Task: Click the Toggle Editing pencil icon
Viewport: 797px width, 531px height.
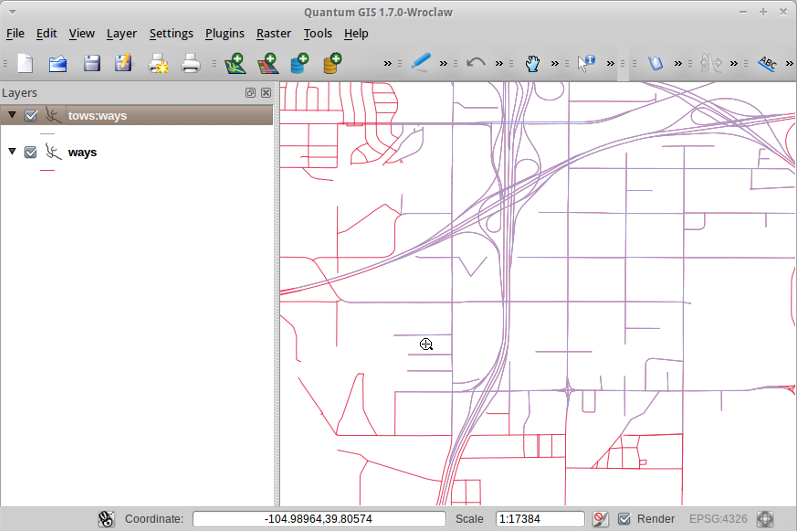Action: pyautogui.click(x=421, y=63)
